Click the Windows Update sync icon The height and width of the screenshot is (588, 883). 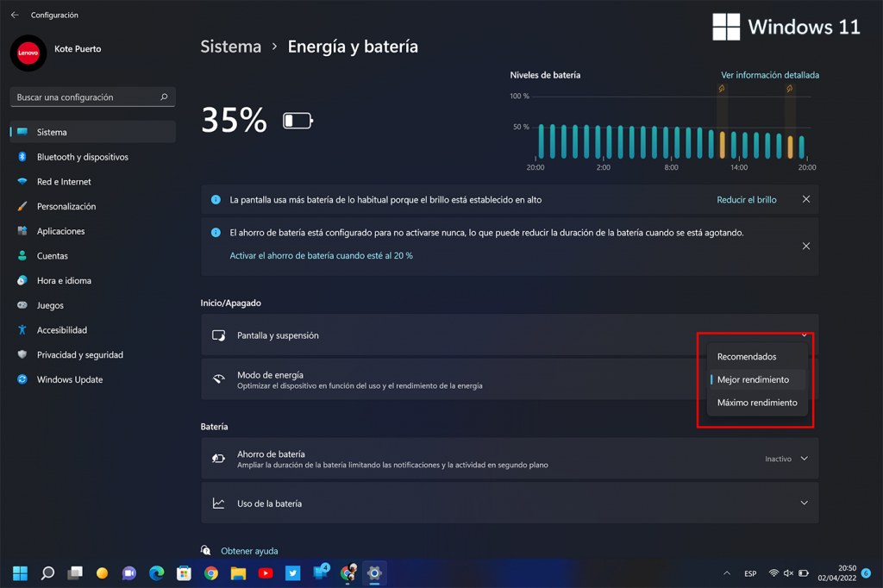[22, 379]
